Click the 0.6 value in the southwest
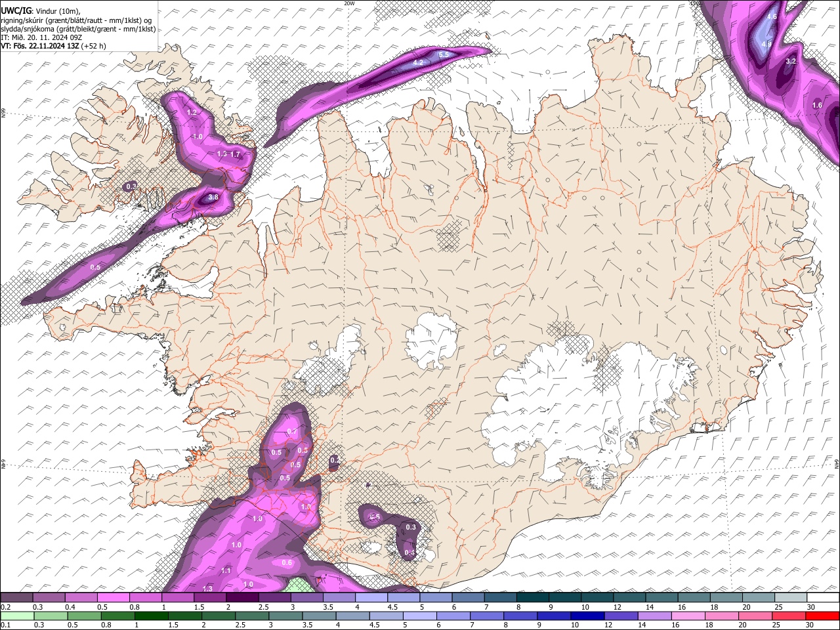 [287, 562]
